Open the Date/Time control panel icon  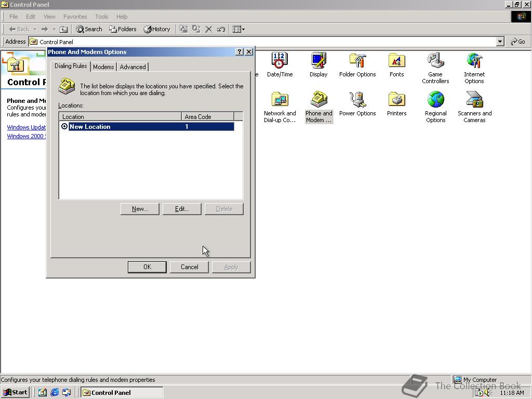coord(280,64)
